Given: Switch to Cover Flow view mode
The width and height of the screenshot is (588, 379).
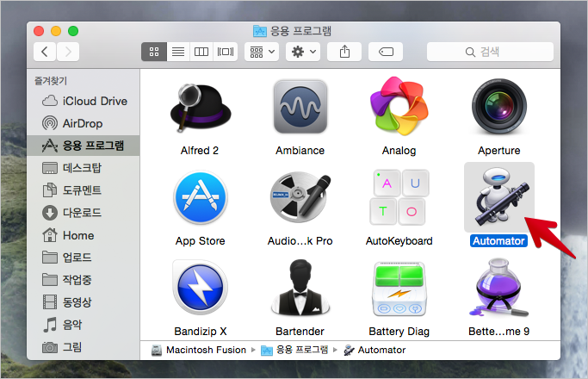Looking at the screenshot, I should coord(226,52).
